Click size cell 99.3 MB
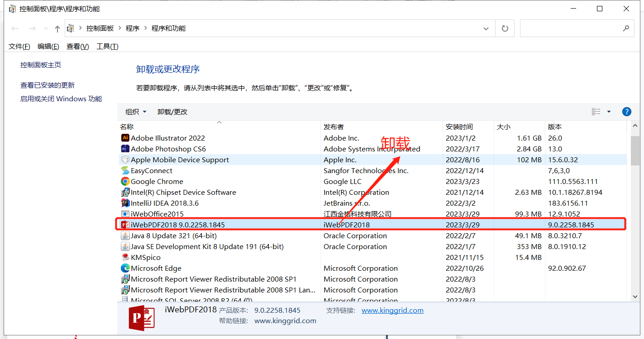This screenshot has height=339, width=644. pos(528,214)
